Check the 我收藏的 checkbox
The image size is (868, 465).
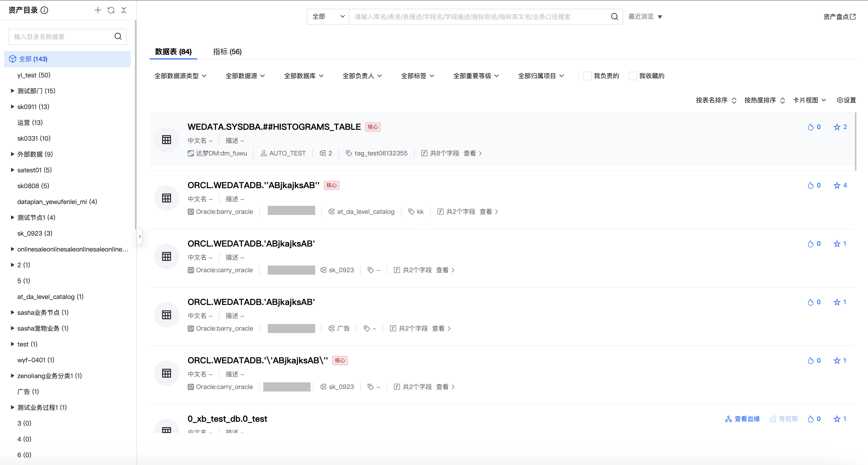(633, 76)
